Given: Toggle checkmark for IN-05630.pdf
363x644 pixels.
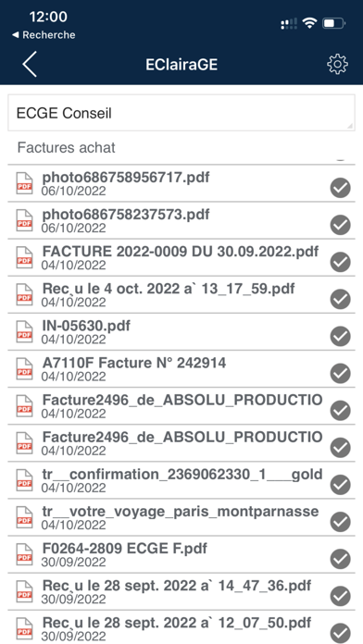Looking at the screenshot, I should [x=341, y=337].
